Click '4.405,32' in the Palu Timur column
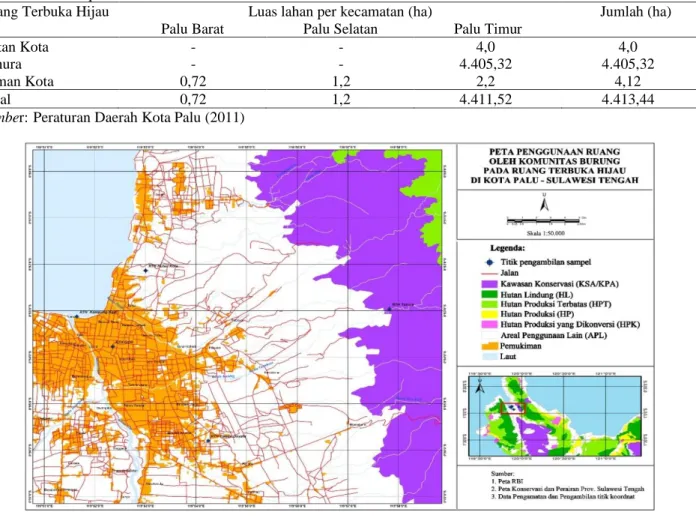The image size is (696, 518). tap(486, 64)
